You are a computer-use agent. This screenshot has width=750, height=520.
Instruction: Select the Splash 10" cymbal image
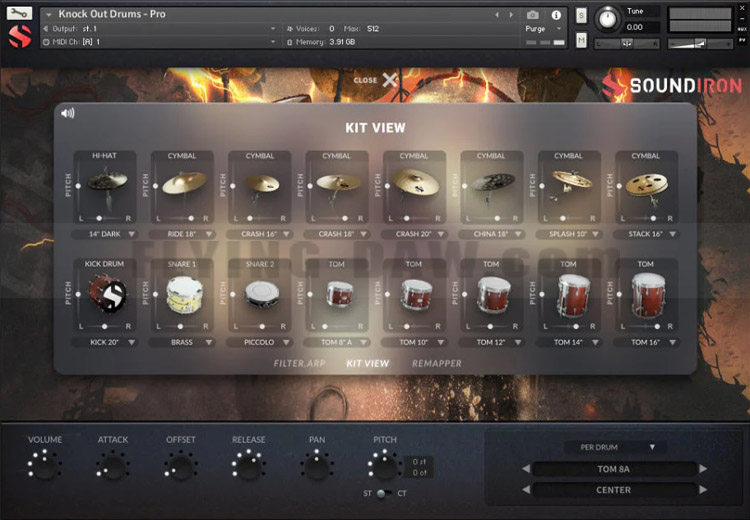(571, 182)
